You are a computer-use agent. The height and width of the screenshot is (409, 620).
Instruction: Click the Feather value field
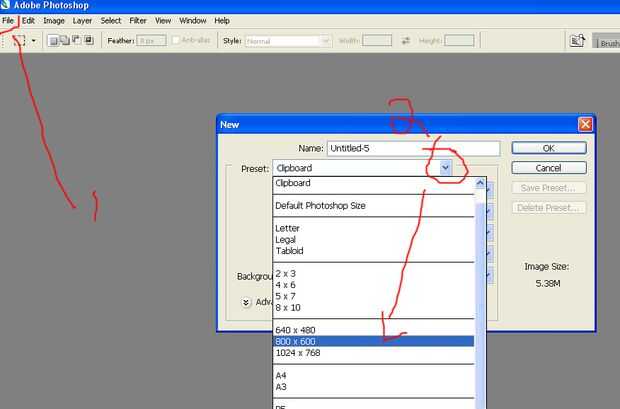pyautogui.click(x=151, y=40)
